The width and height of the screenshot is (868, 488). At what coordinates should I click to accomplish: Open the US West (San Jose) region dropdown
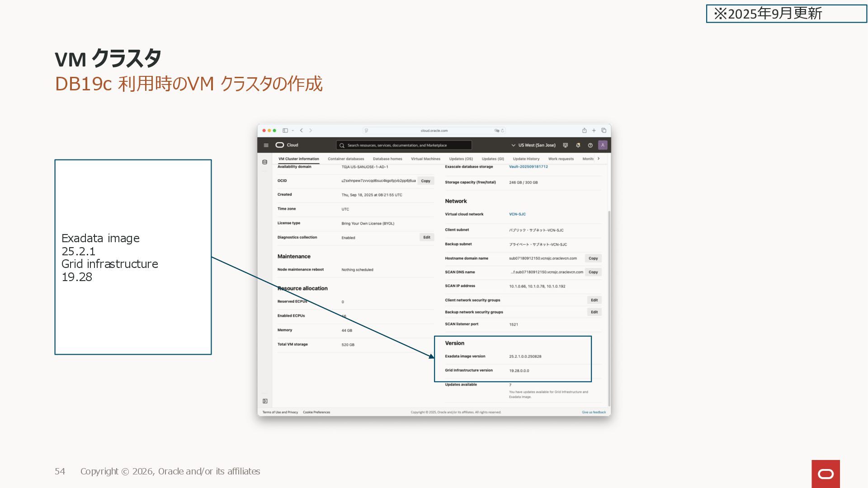533,145
